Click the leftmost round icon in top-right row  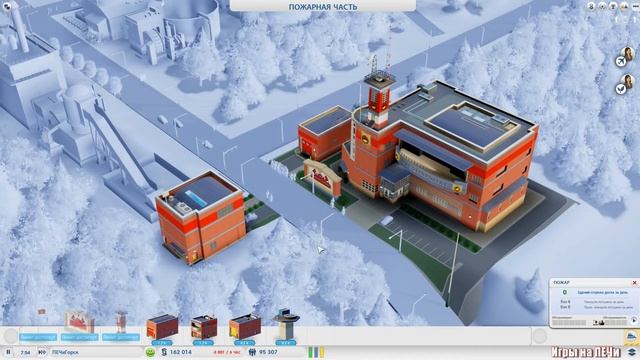tap(591, 7)
